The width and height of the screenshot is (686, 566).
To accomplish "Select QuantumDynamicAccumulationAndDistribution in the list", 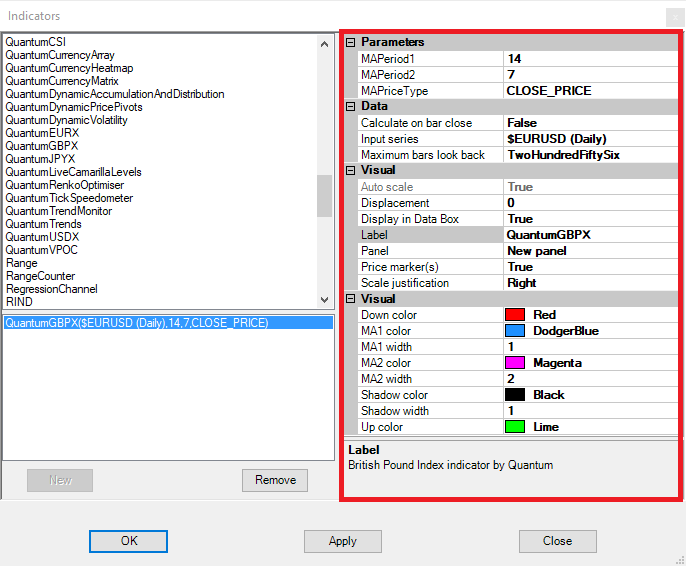I will tap(115, 94).
